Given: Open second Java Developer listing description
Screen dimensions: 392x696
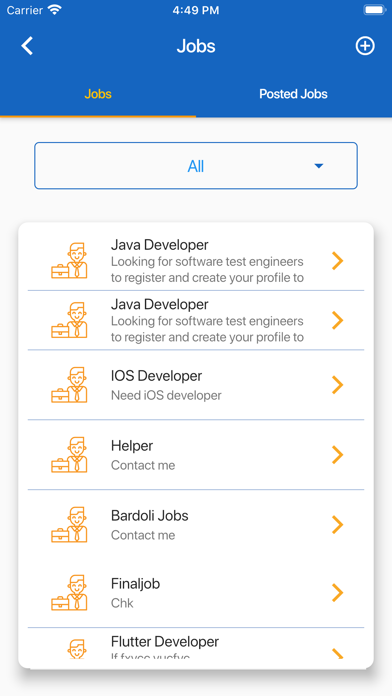Looking at the screenshot, I should (207, 329).
